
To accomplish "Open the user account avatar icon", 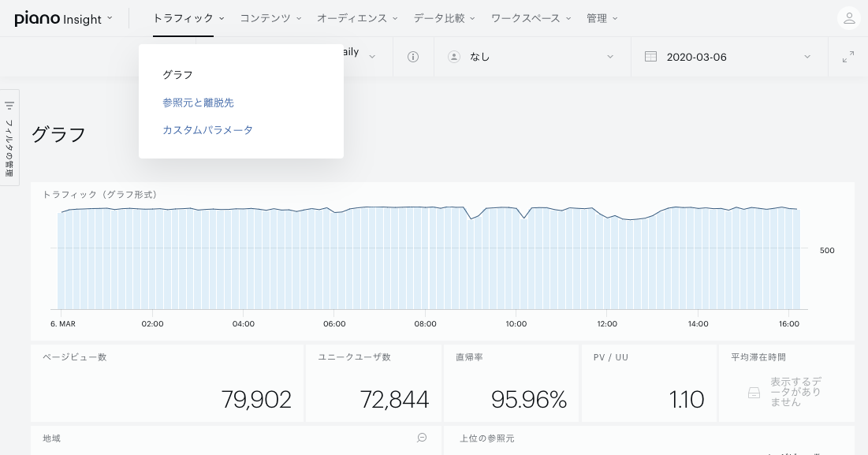I will coord(848,18).
